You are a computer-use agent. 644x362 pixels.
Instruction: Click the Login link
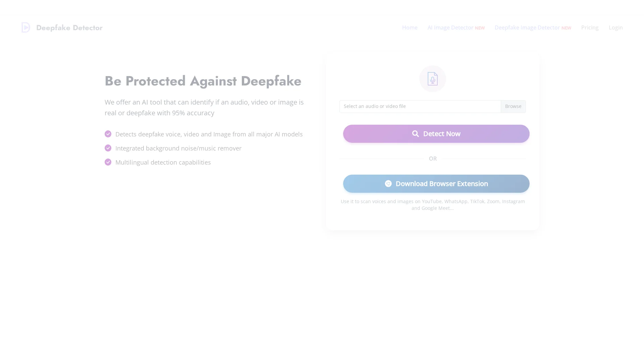[x=615, y=27]
